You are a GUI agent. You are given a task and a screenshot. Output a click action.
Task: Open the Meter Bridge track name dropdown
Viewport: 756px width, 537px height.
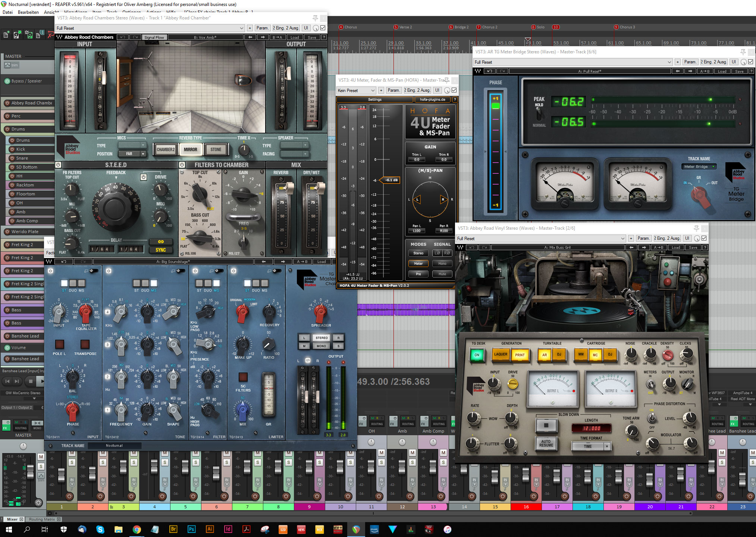tap(699, 167)
